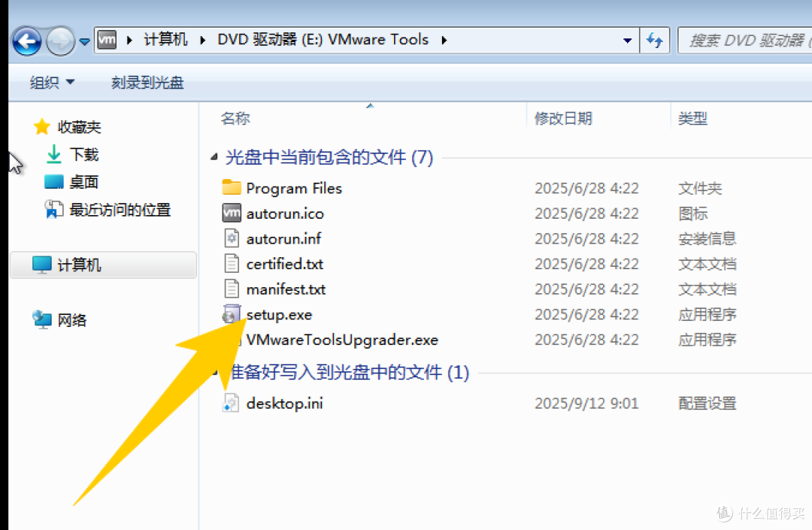Open 网络 in the navigation pane
Image resolution: width=812 pixels, height=530 pixels.
[72, 320]
